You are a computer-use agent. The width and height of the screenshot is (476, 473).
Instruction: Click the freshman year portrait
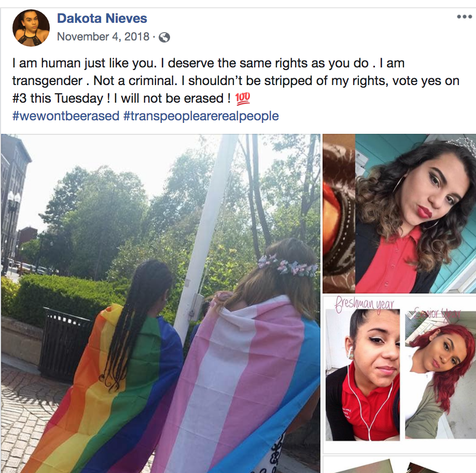pyautogui.click(x=363, y=375)
